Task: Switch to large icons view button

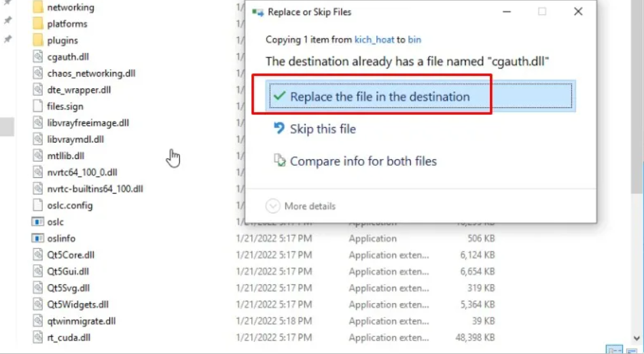Action: pos(631,347)
